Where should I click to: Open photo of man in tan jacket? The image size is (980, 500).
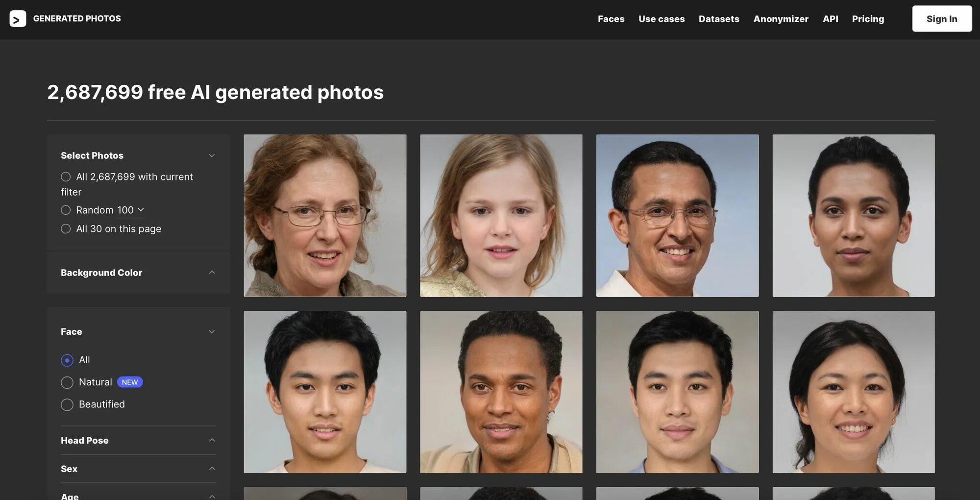[x=501, y=392]
